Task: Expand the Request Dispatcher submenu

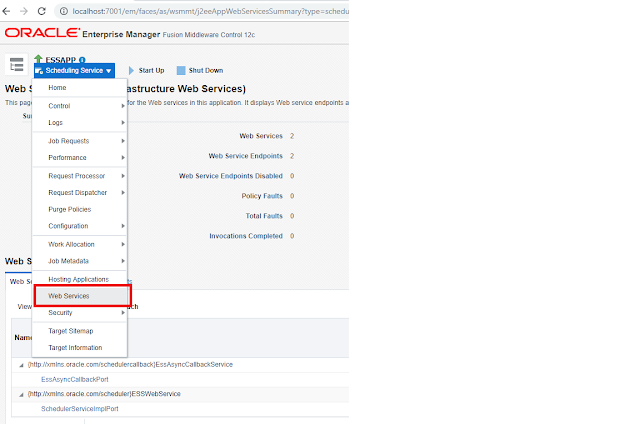Action: point(80,193)
